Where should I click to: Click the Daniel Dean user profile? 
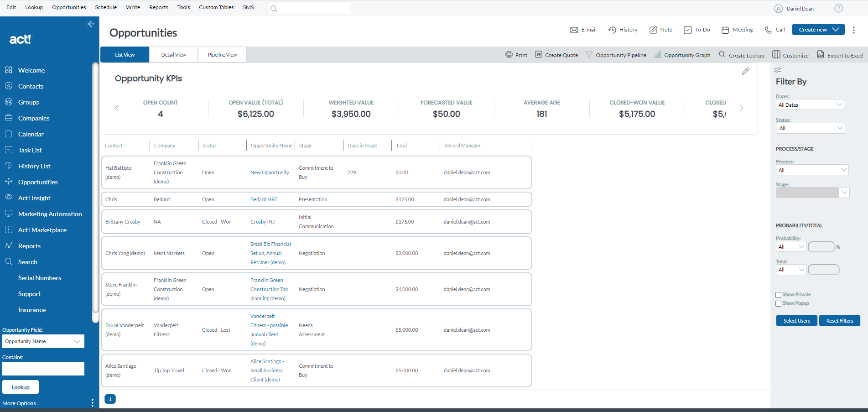794,9
